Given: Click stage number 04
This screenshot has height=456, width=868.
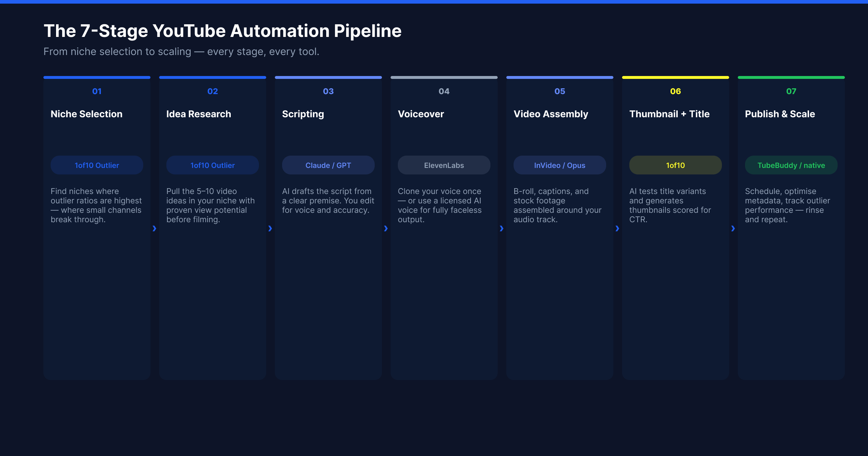Looking at the screenshot, I should (x=444, y=91).
